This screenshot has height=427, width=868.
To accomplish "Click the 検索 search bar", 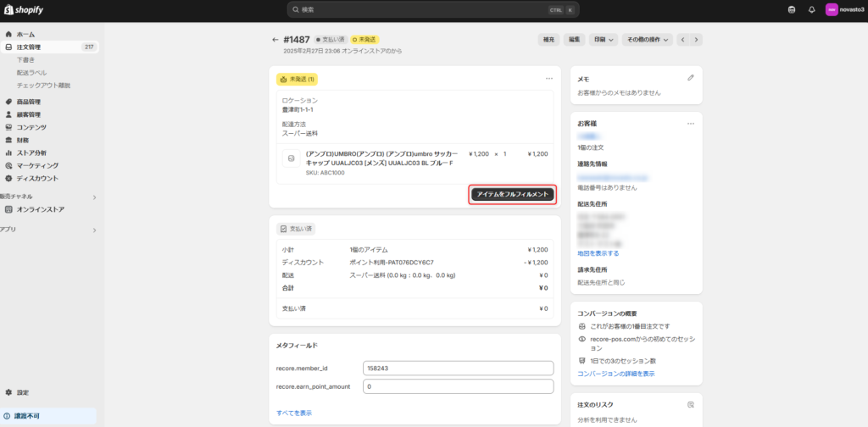I will 433,10.
